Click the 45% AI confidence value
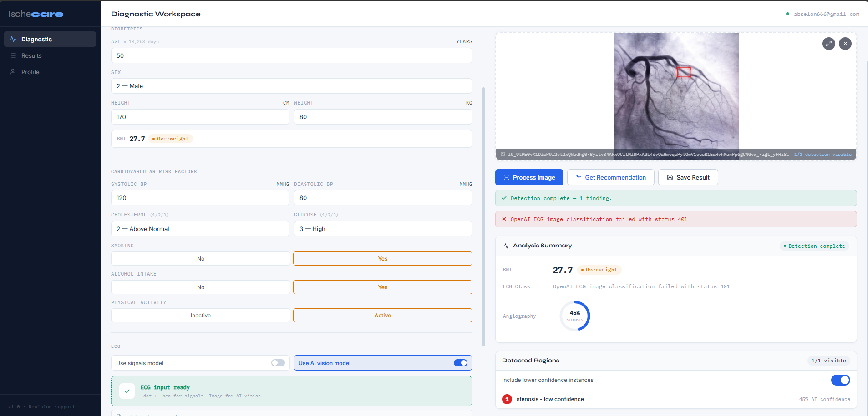The width and height of the screenshot is (868, 416). point(824,399)
